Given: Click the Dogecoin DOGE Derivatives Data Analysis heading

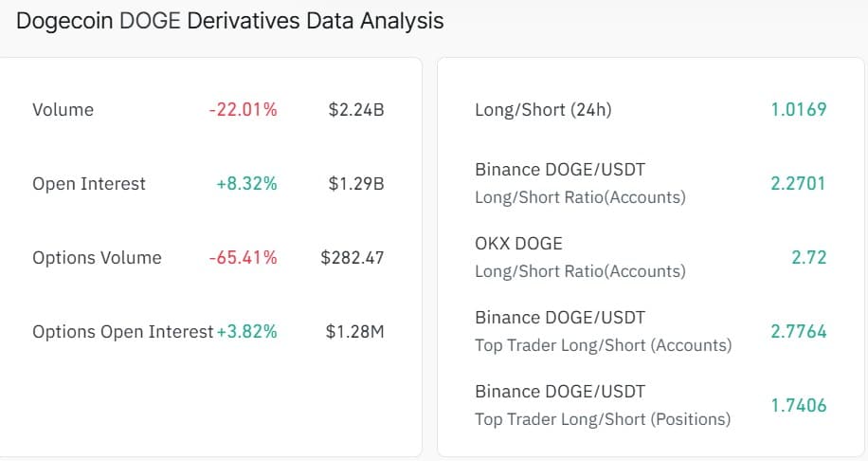Looking at the screenshot, I should [x=230, y=20].
